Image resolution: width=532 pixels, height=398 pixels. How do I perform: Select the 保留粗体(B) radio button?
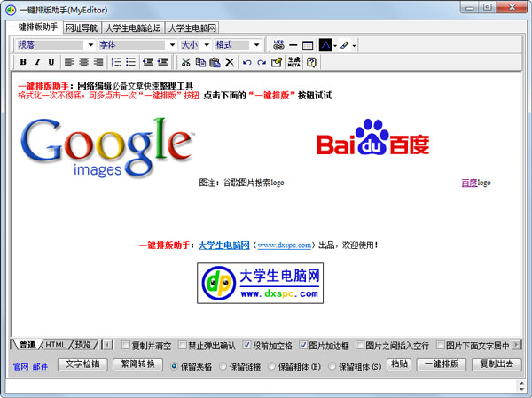[272, 366]
